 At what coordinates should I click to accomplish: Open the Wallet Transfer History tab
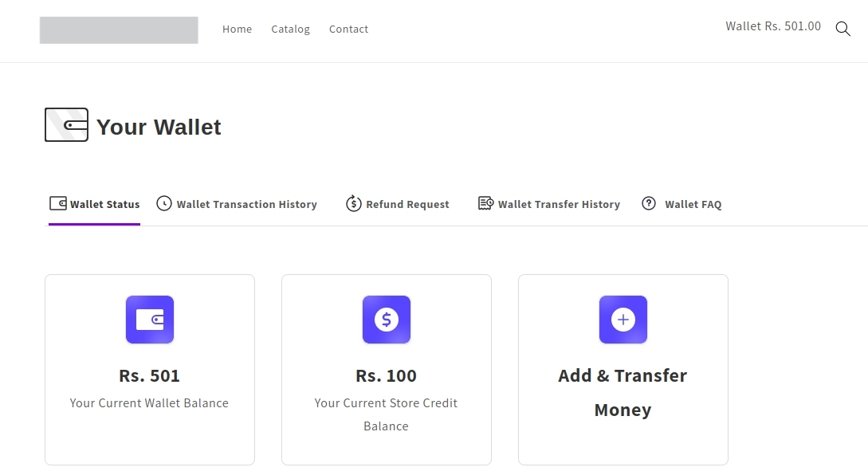point(559,205)
